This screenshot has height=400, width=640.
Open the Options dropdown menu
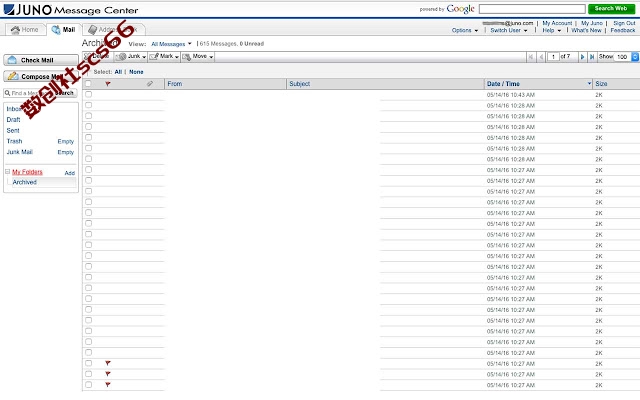[x=464, y=30]
